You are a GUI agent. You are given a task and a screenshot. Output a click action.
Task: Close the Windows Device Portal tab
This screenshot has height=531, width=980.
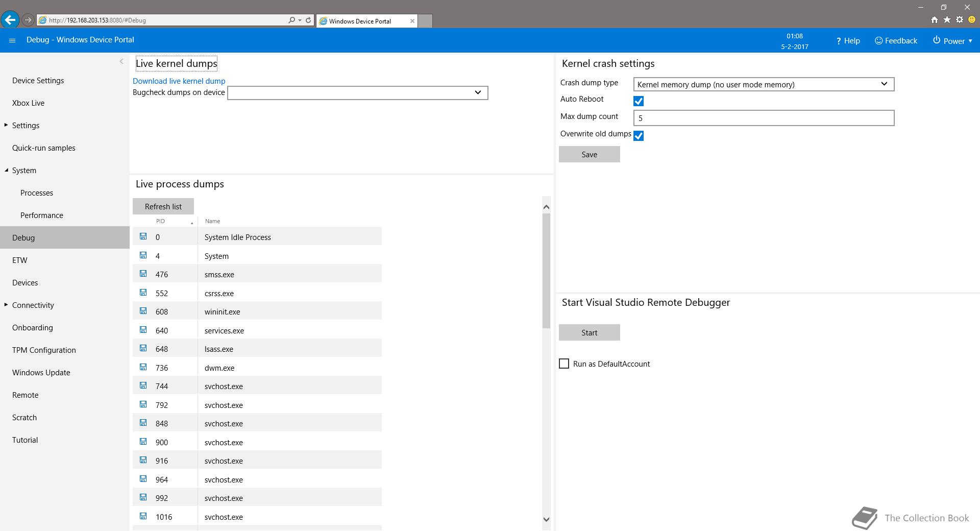[412, 21]
